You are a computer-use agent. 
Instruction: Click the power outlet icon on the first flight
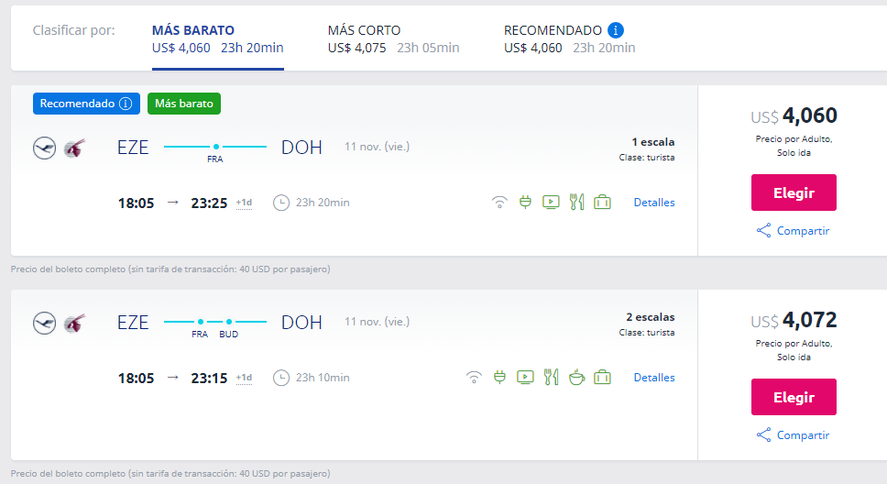click(x=525, y=202)
